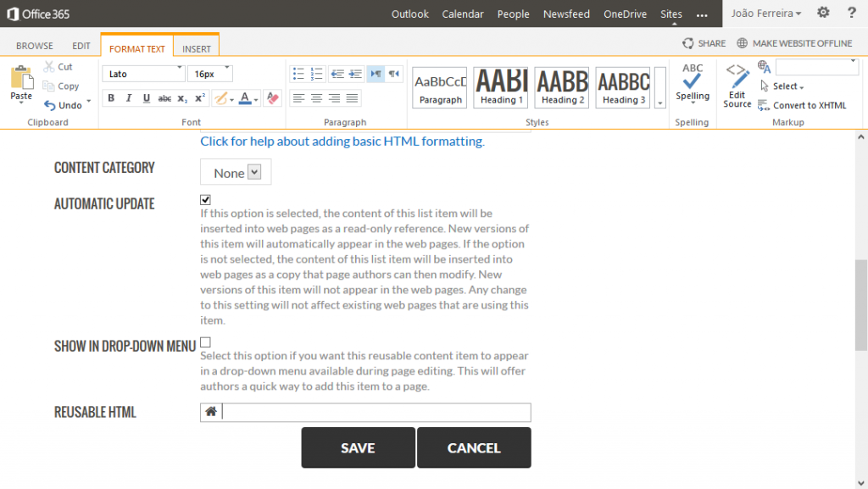This screenshot has width=868, height=489.
Task: Click the Paste clipboard icon
Action: click(21, 82)
